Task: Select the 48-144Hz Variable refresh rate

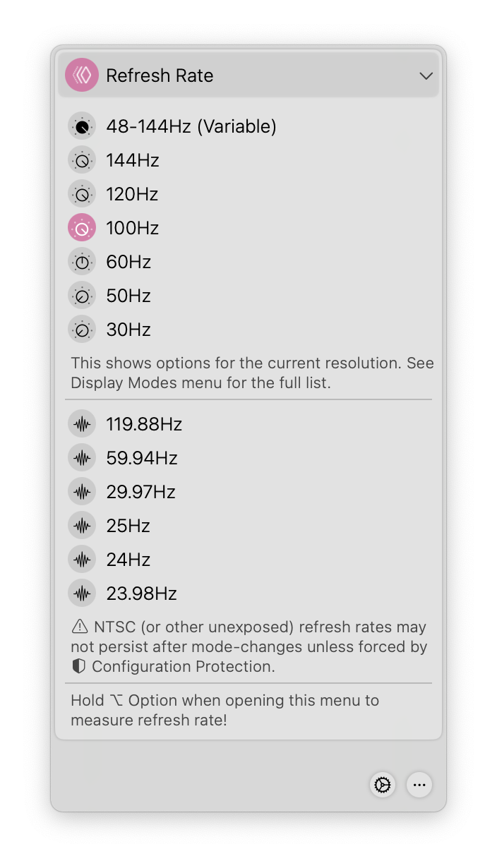Action: coord(191,126)
